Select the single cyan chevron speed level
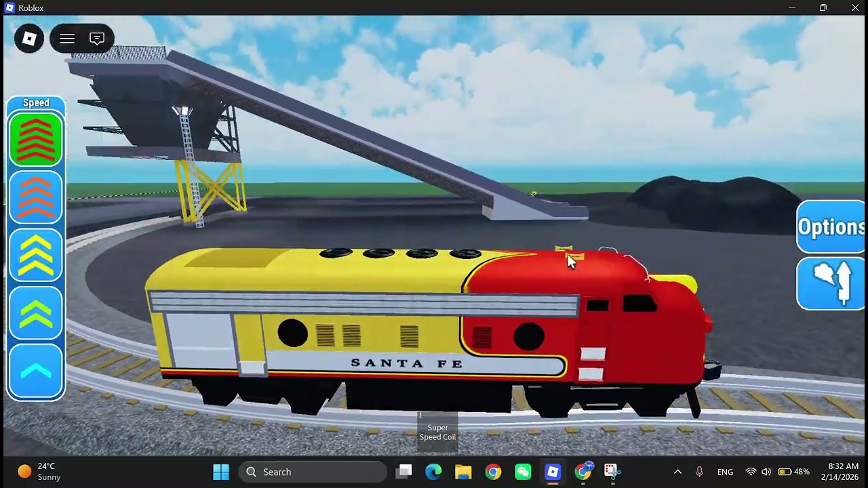 point(36,371)
